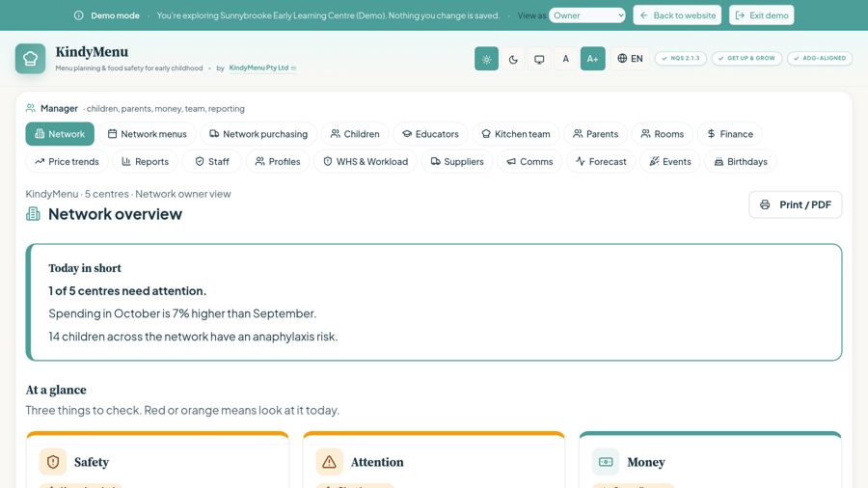Open the Comms tab

tap(529, 162)
